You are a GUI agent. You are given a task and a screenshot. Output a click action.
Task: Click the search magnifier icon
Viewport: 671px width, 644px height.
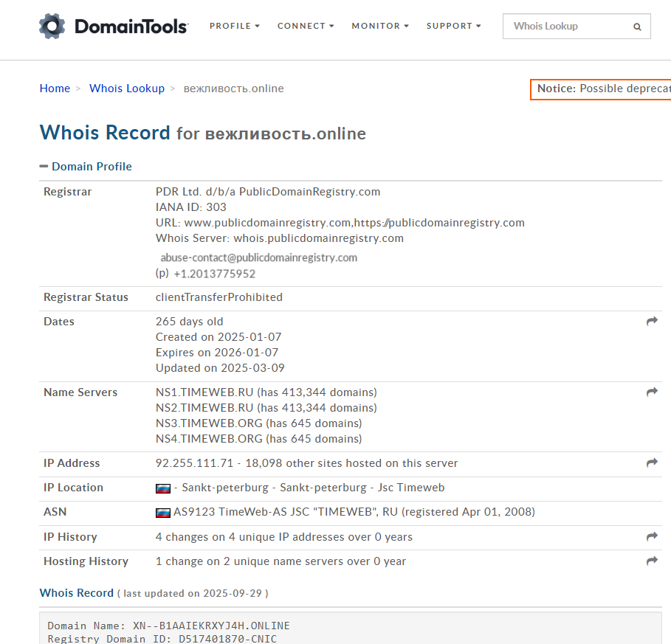click(x=637, y=27)
